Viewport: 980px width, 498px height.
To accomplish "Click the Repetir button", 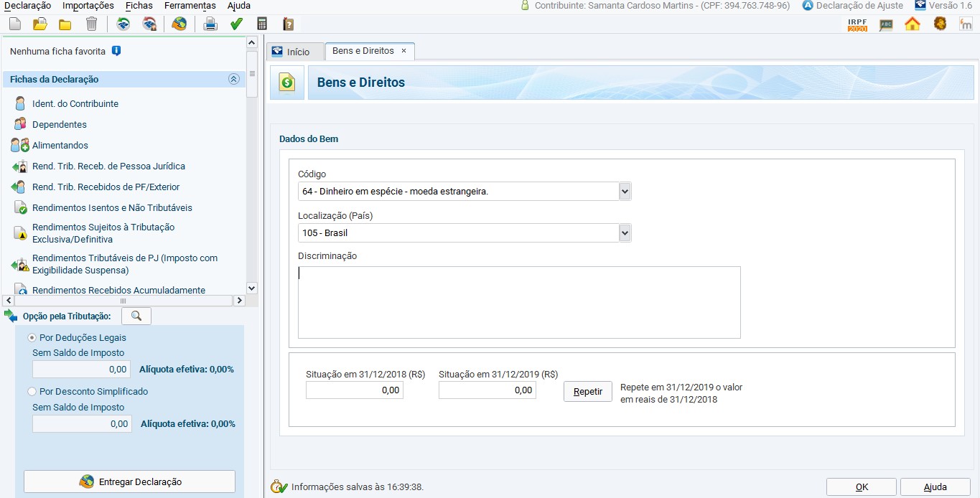I will pyautogui.click(x=588, y=392).
